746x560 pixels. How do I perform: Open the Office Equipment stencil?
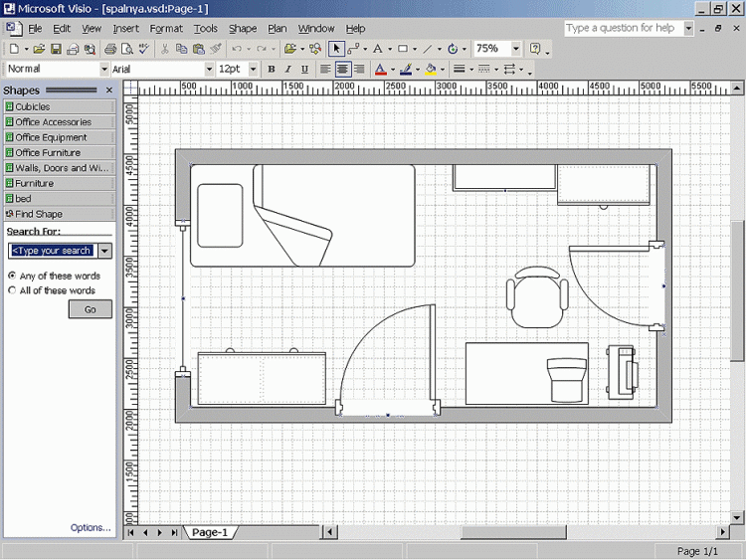(60, 137)
